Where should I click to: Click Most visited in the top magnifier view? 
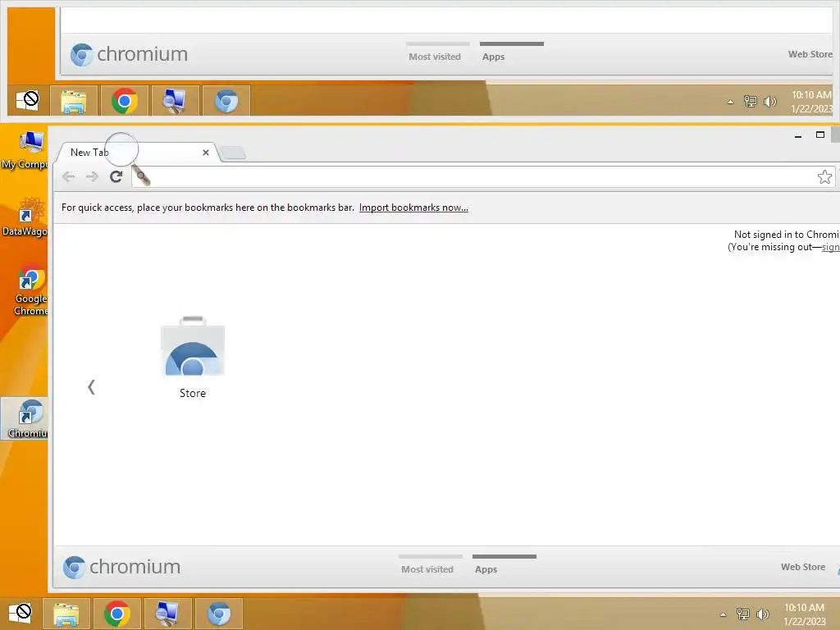(435, 57)
